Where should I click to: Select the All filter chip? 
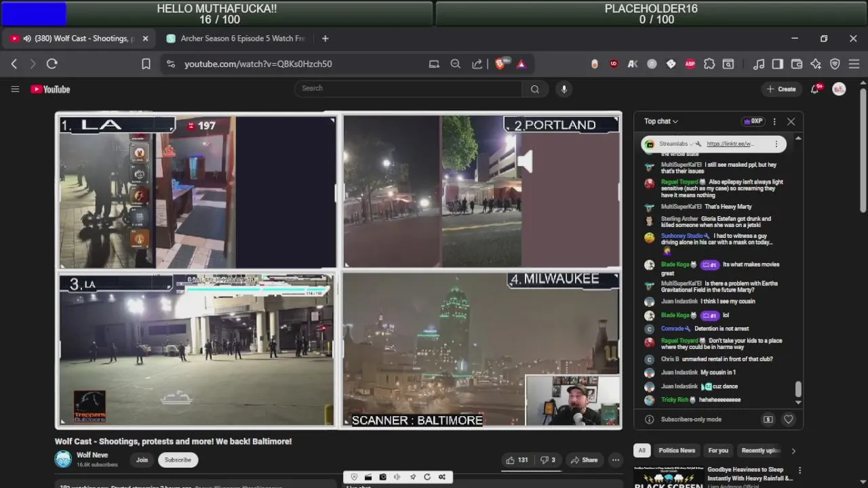[x=642, y=451]
